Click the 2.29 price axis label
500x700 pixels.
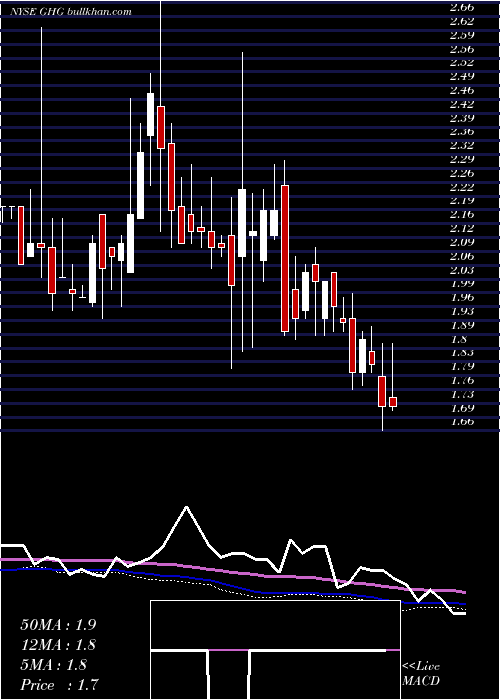461,159
